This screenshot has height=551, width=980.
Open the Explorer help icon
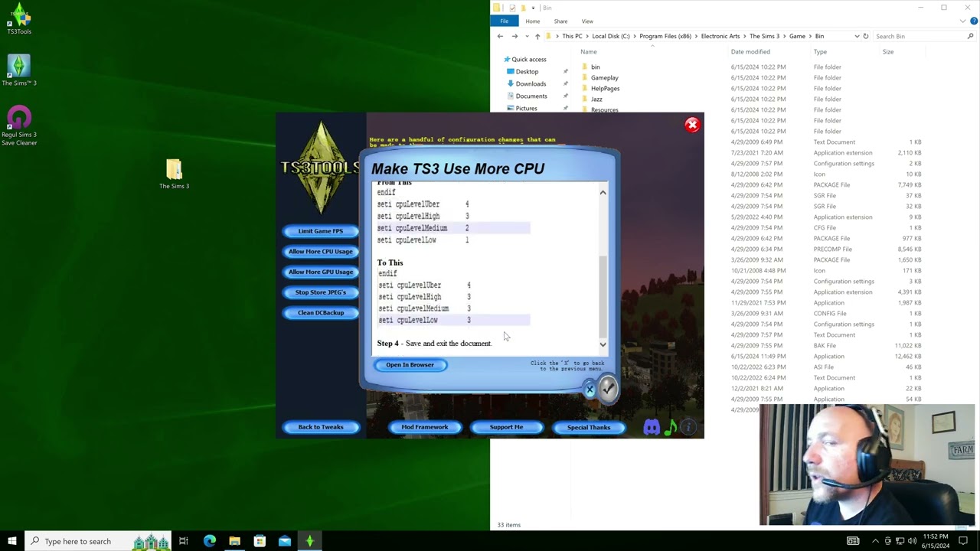[974, 21]
